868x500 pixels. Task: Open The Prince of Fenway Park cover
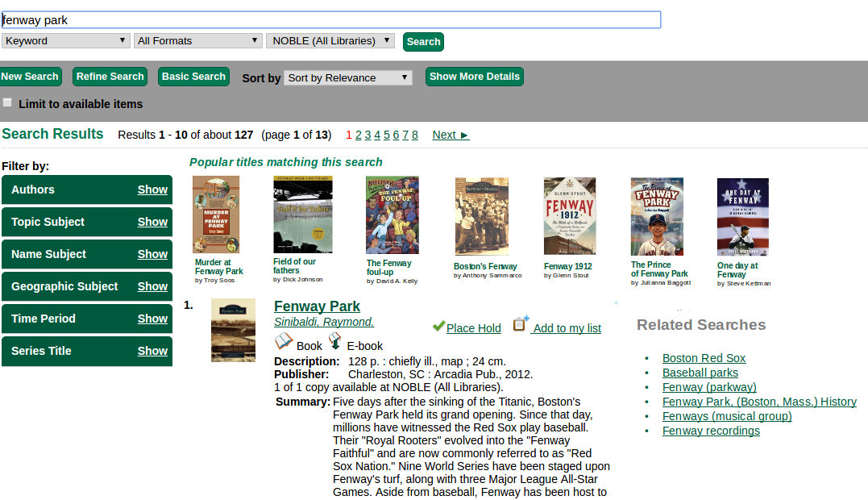(657, 216)
